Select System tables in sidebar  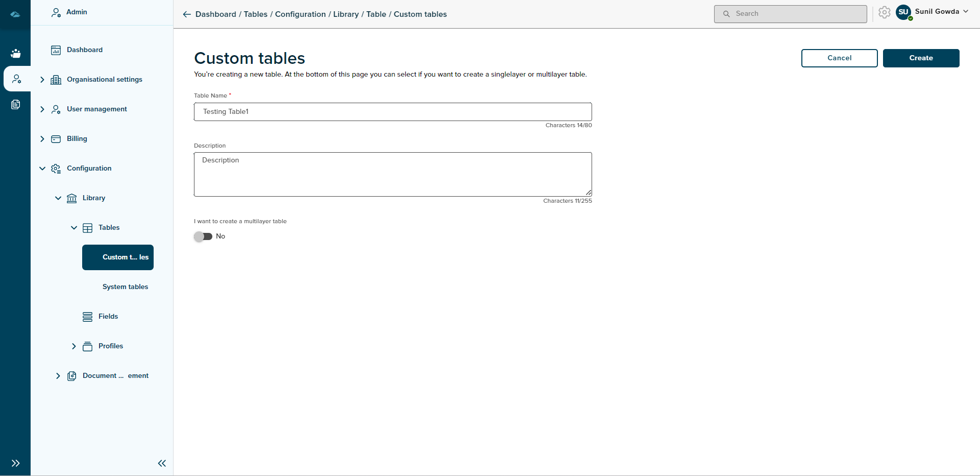tap(125, 287)
